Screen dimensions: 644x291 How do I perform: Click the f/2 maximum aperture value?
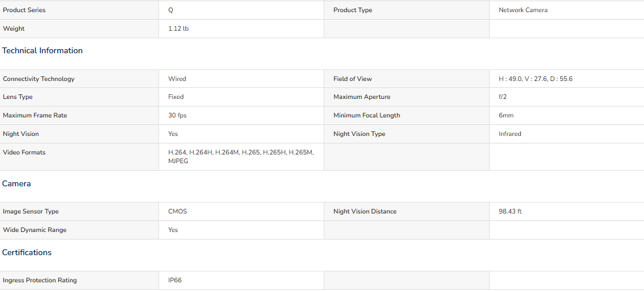pyautogui.click(x=503, y=97)
